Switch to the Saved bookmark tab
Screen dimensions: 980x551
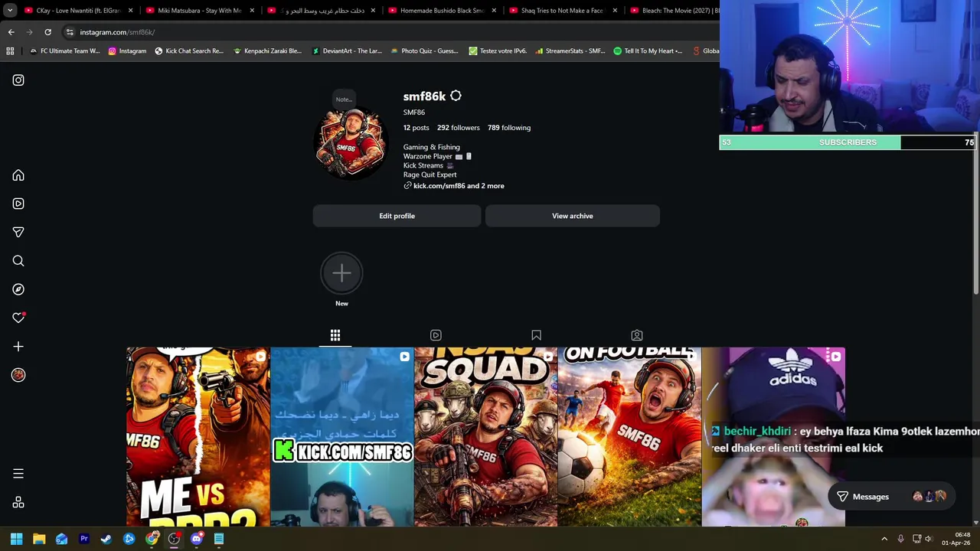(x=537, y=335)
